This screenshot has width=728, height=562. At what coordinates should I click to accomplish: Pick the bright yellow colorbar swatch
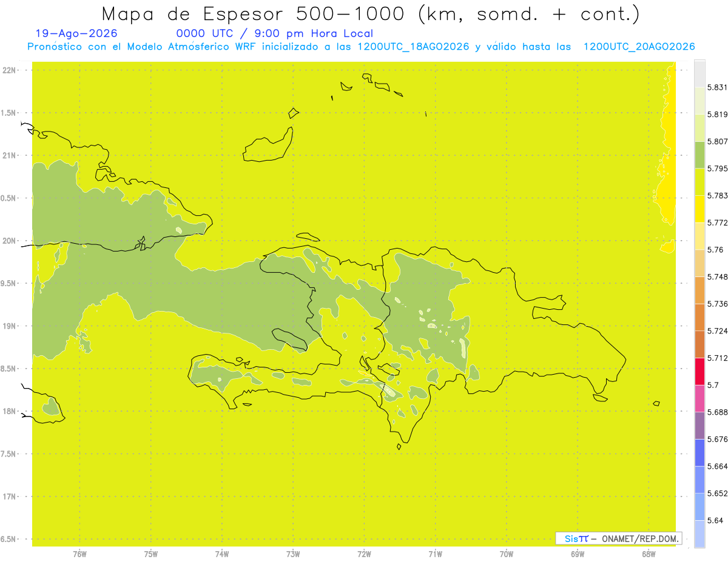[x=699, y=209]
